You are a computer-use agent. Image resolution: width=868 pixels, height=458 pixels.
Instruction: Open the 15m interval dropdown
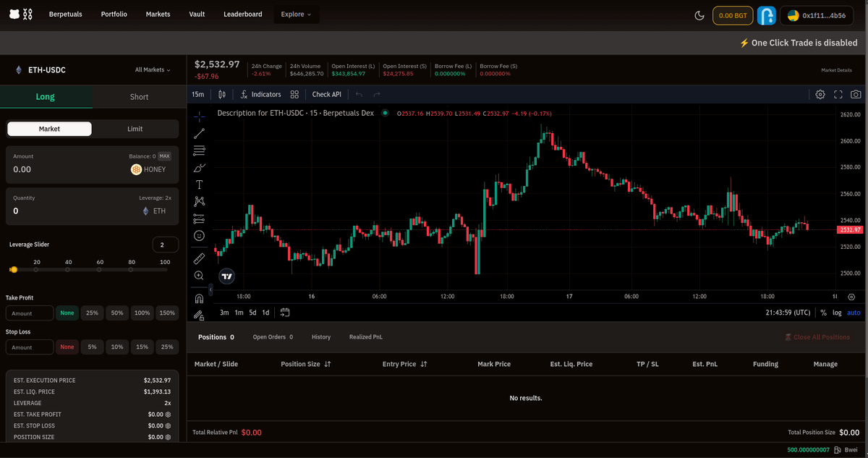(197, 94)
